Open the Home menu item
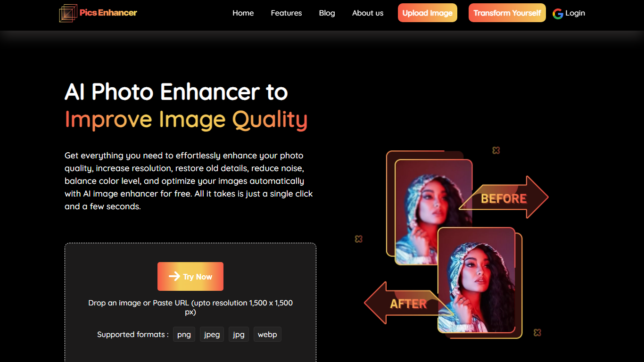 pyautogui.click(x=243, y=13)
